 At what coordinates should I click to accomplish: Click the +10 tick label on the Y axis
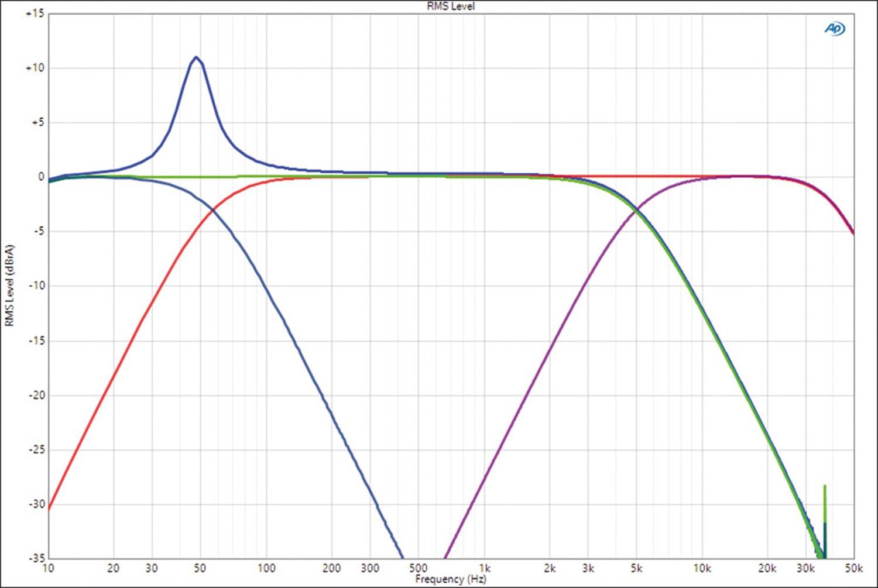tap(35, 68)
